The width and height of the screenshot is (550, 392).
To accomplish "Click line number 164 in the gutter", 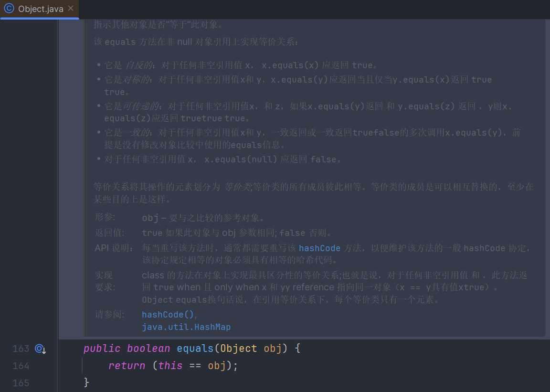I will pos(21,366).
